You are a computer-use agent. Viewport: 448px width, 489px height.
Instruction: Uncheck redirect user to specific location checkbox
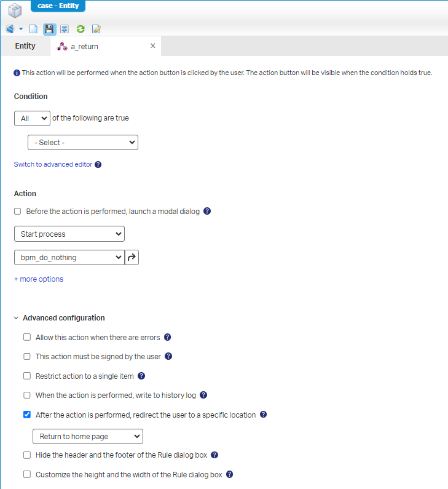coord(27,415)
